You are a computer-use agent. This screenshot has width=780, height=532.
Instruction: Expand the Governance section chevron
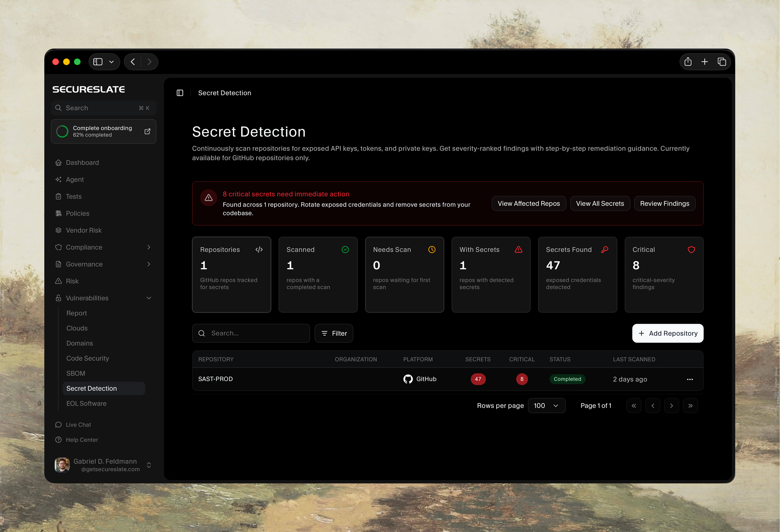coord(149,264)
